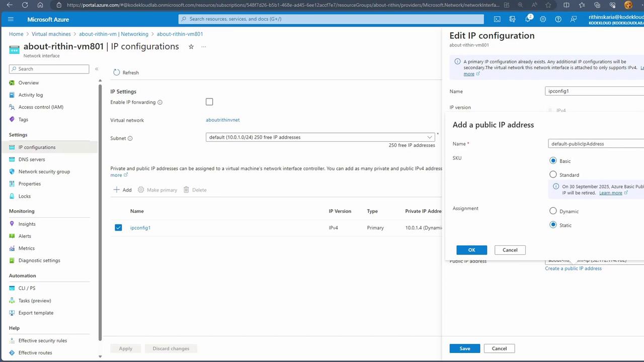Choose Dynamic assignment radio button
Image resolution: width=644 pixels, height=362 pixels.
click(553, 211)
